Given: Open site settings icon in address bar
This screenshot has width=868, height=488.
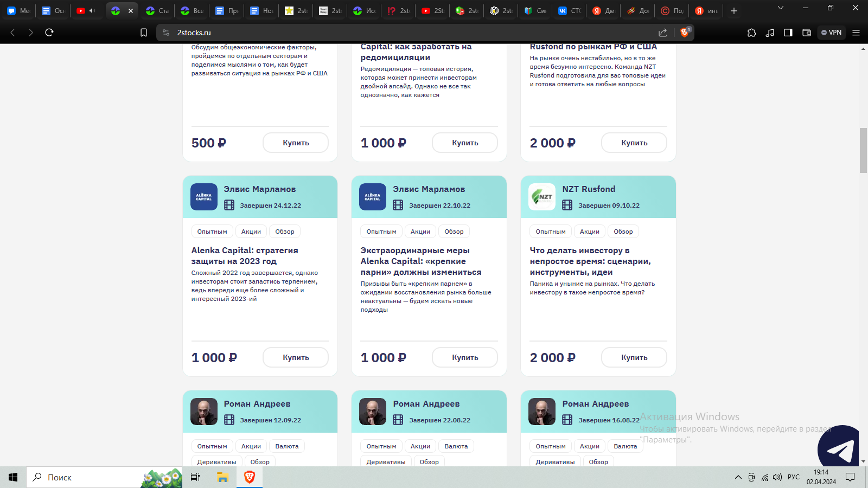Looking at the screenshot, I should 166,33.
